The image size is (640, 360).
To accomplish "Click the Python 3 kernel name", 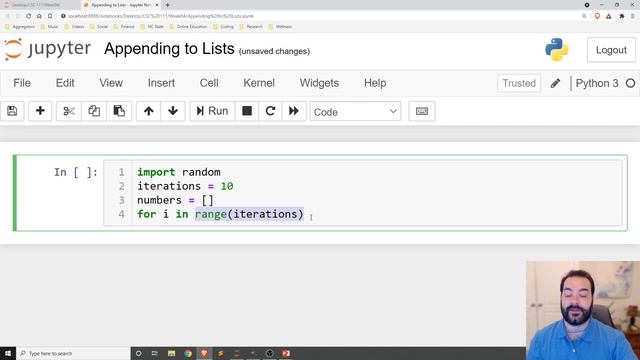I will pos(597,83).
